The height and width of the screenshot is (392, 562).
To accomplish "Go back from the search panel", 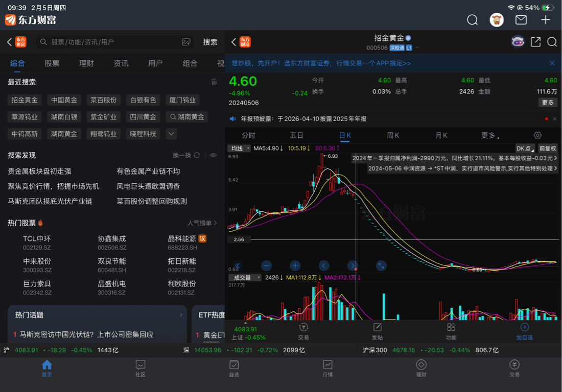I will (x=10, y=42).
